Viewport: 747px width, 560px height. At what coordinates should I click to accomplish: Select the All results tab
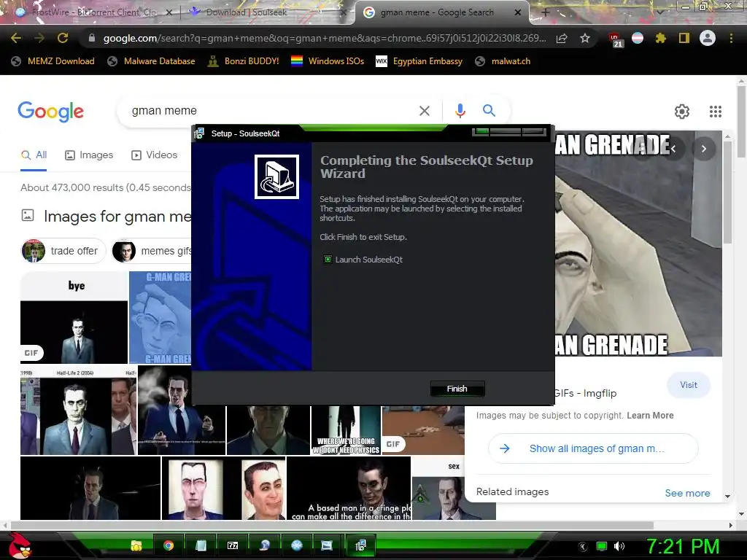(34, 155)
